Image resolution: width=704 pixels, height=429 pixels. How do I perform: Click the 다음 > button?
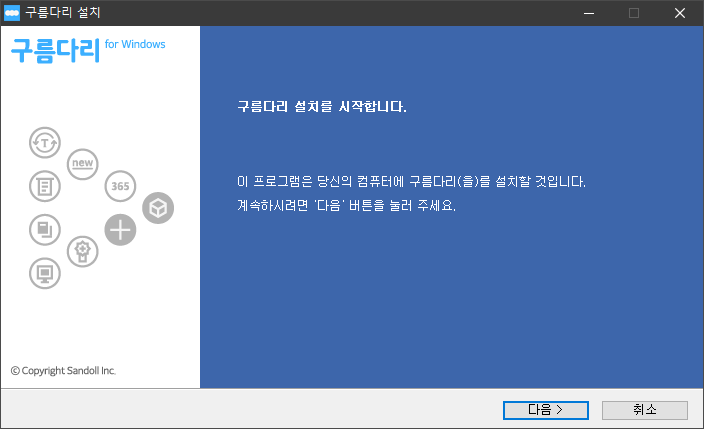[546, 410]
